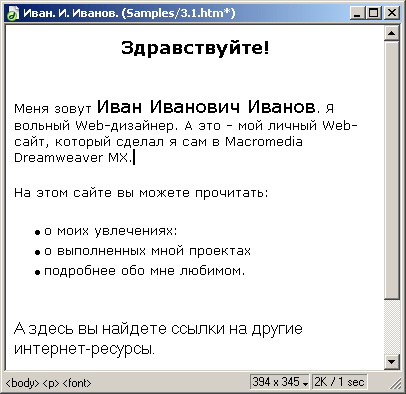Click the download size 2K / 1 sec indicator
The image size is (406, 394).
(339, 382)
